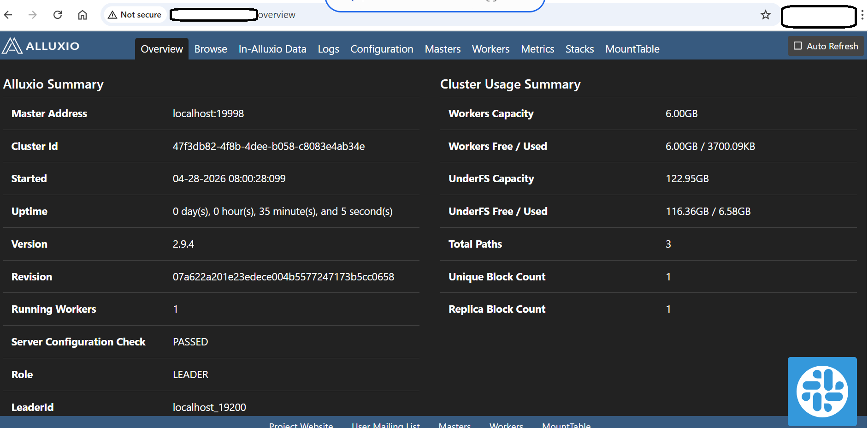The image size is (868, 428).
Task: Go to the Configuration tab
Action: pyautogui.click(x=382, y=49)
